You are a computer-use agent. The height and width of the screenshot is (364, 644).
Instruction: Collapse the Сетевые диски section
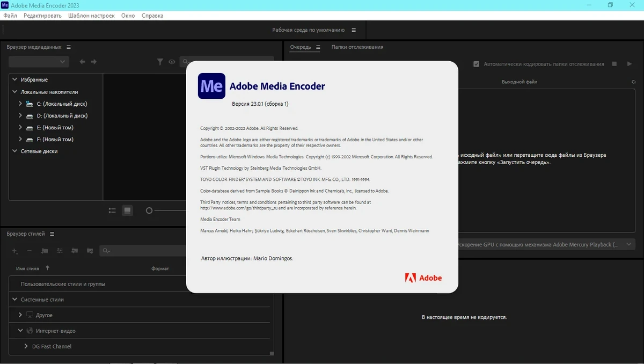tap(15, 151)
